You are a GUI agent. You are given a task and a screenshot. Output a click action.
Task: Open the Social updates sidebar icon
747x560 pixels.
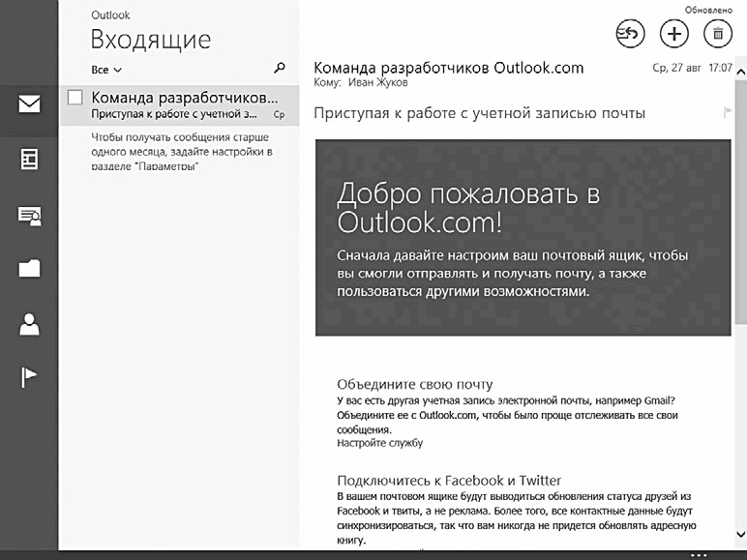click(x=30, y=217)
